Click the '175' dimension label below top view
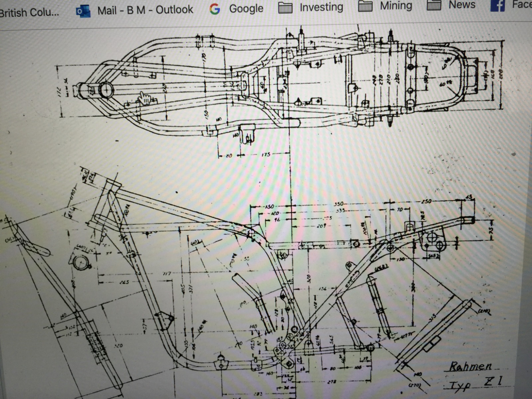 click(x=266, y=155)
